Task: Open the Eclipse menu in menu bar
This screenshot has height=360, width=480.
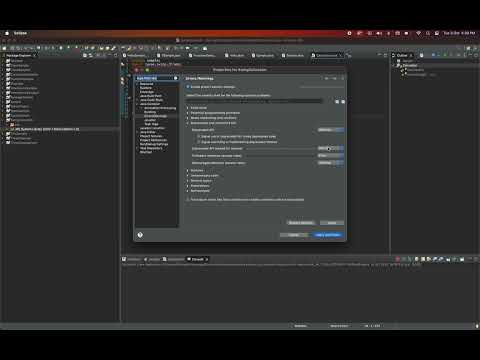Action: point(20,33)
